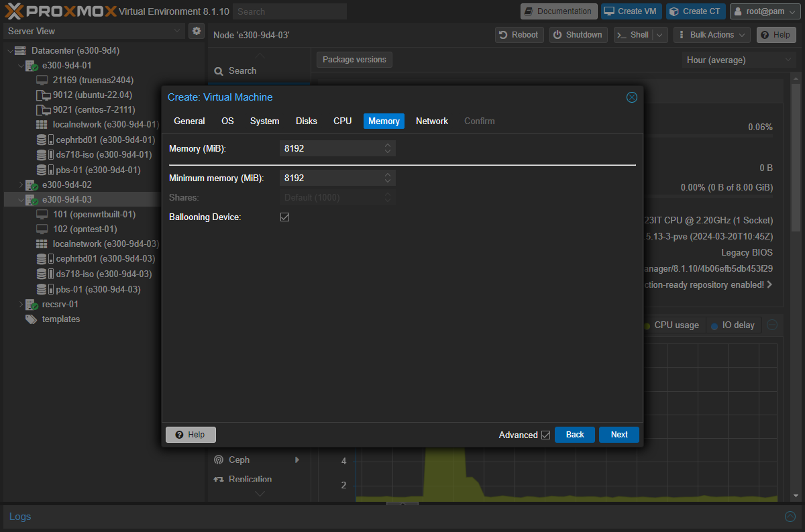Expand node e300-9d4-02 tree arrow

pos(21,184)
